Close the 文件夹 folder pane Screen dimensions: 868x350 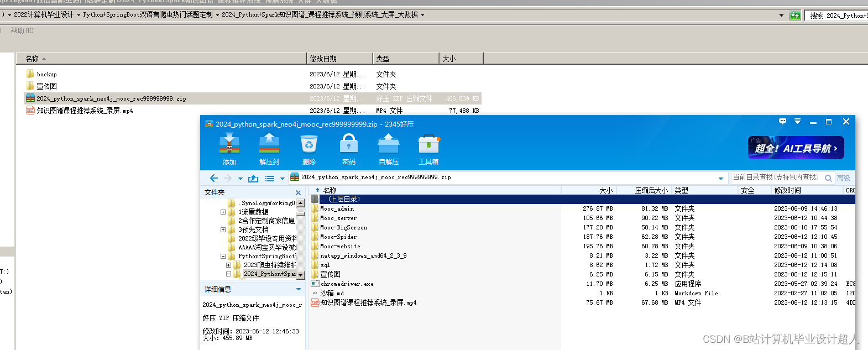coord(298,192)
